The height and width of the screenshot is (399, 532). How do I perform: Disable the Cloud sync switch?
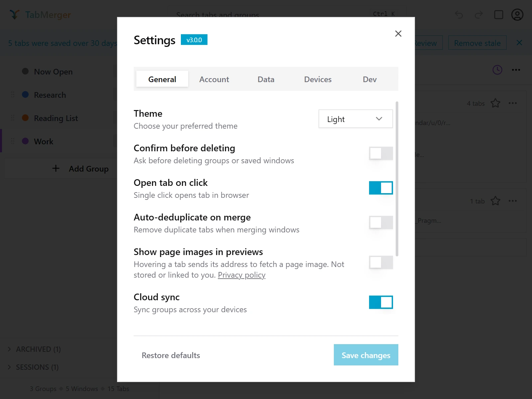[381, 302]
